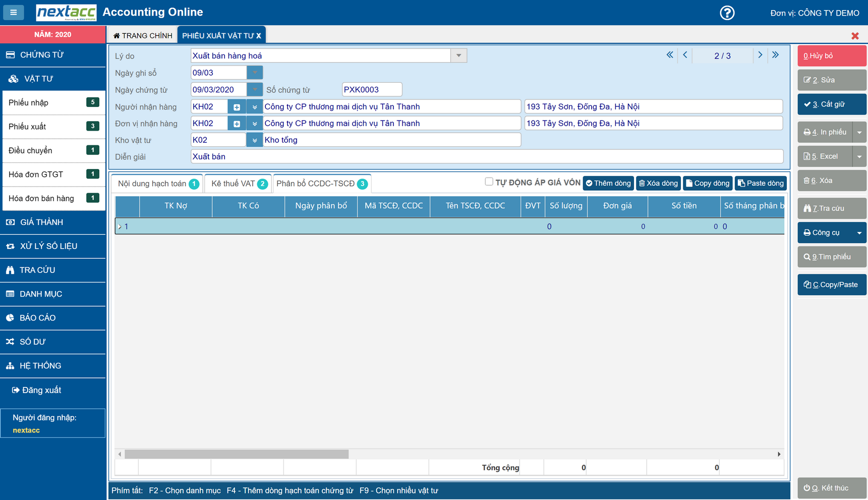Jump to first record using double-left arrow

[x=669, y=55]
